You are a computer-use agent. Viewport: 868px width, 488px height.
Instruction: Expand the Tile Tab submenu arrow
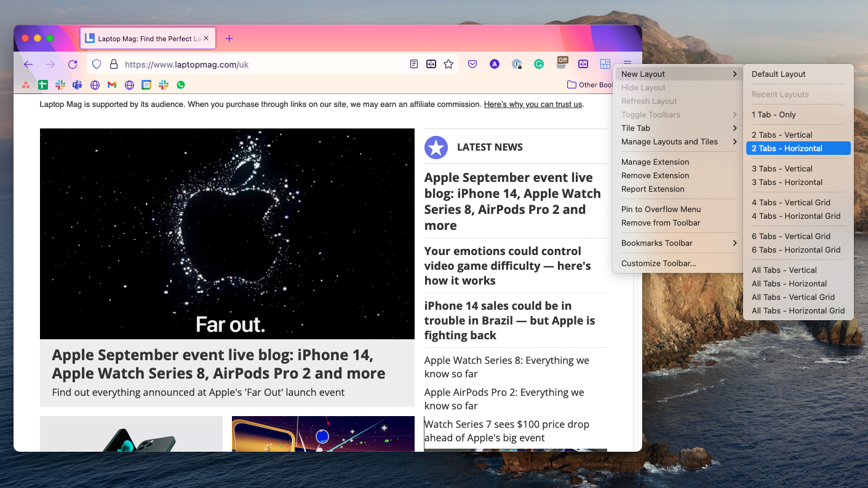click(x=735, y=128)
